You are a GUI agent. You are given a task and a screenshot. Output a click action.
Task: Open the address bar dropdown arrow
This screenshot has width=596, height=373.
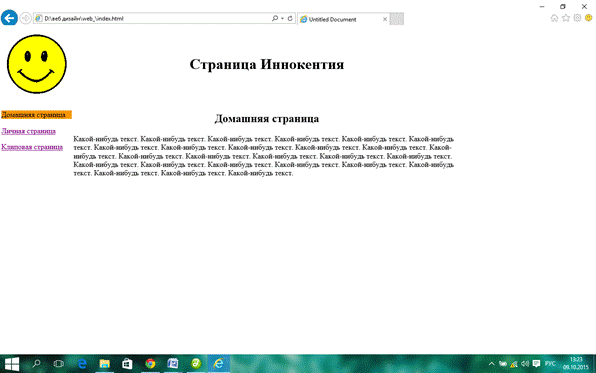[x=282, y=19]
